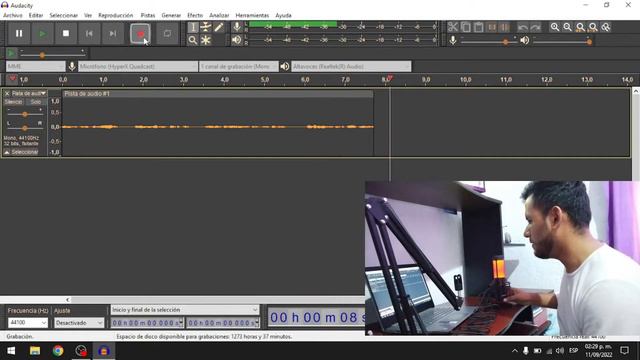640x360 pixels.
Task: Close the audio track with X
Action: point(7,93)
